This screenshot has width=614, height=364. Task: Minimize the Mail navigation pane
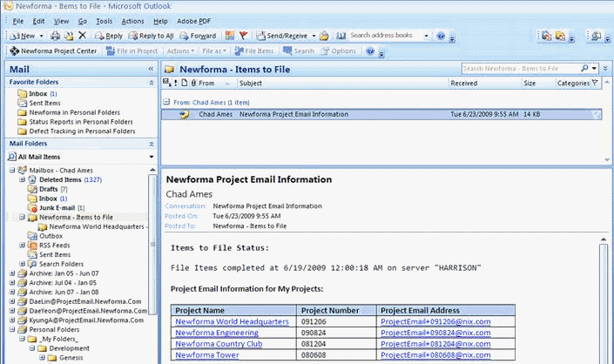151,69
